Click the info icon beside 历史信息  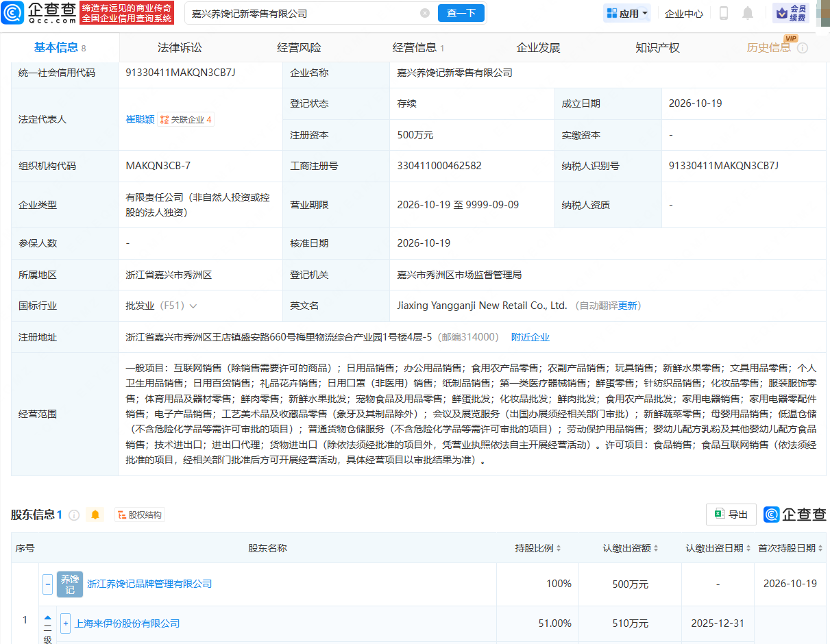[803, 48]
